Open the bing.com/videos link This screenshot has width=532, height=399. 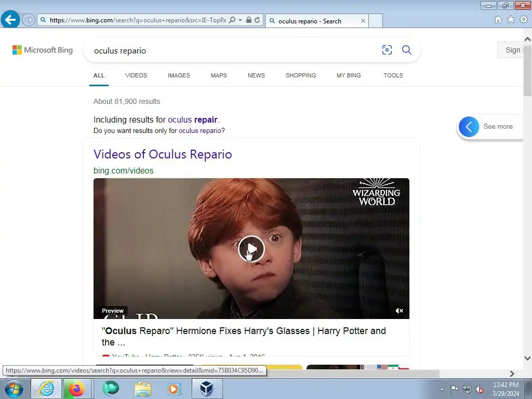124,170
